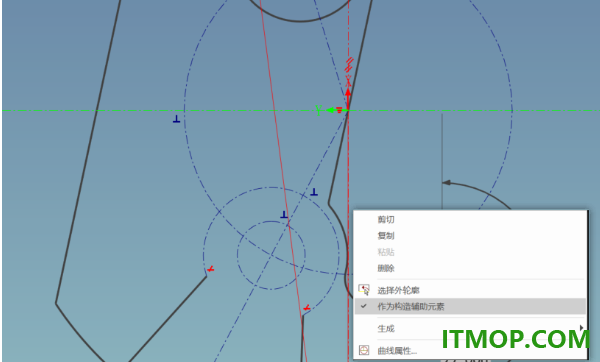Select blue perpendicular constraint marker on the horizontal axis
This screenshot has height=362, width=600.
pos(176,119)
